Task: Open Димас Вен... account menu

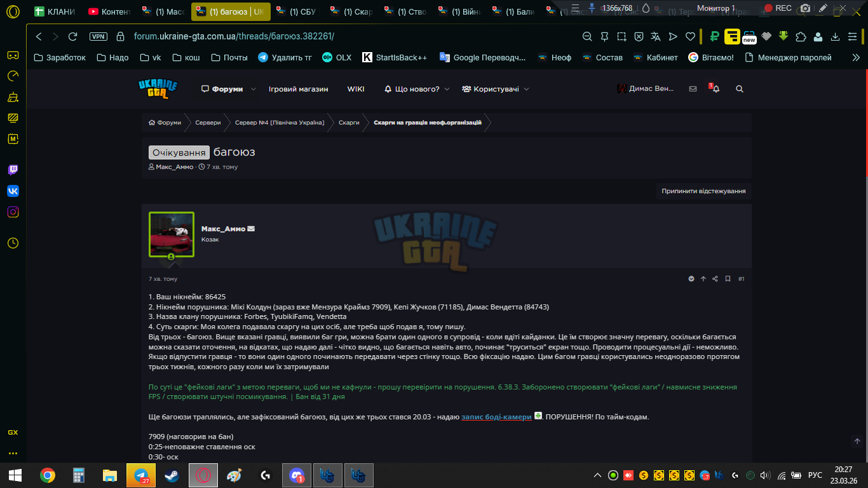Action: 646,89
